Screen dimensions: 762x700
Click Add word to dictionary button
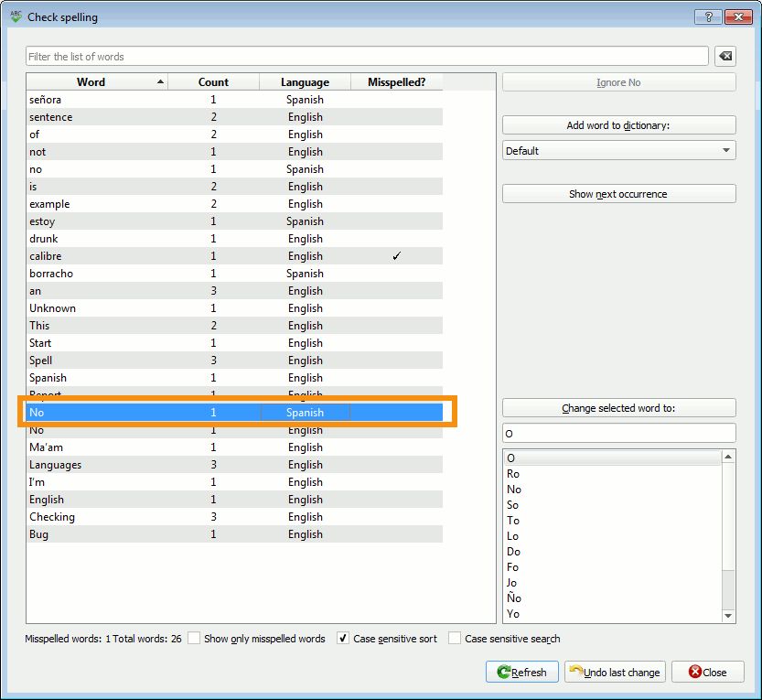[x=618, y=125]
